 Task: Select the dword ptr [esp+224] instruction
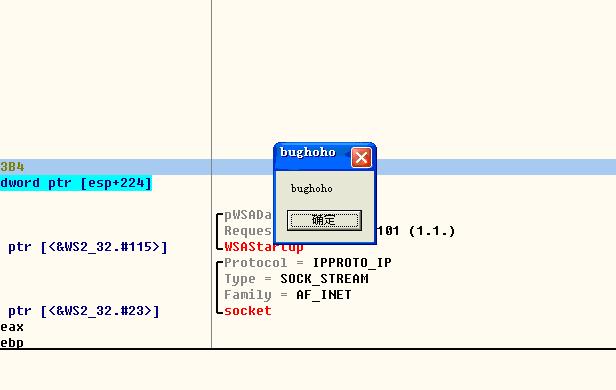pyautogui.click(x=75, y=183)
